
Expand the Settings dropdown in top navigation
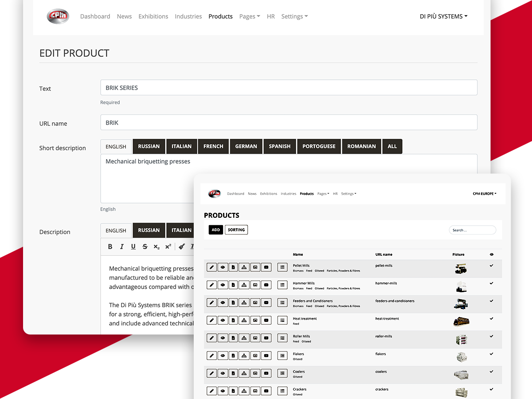294,16
